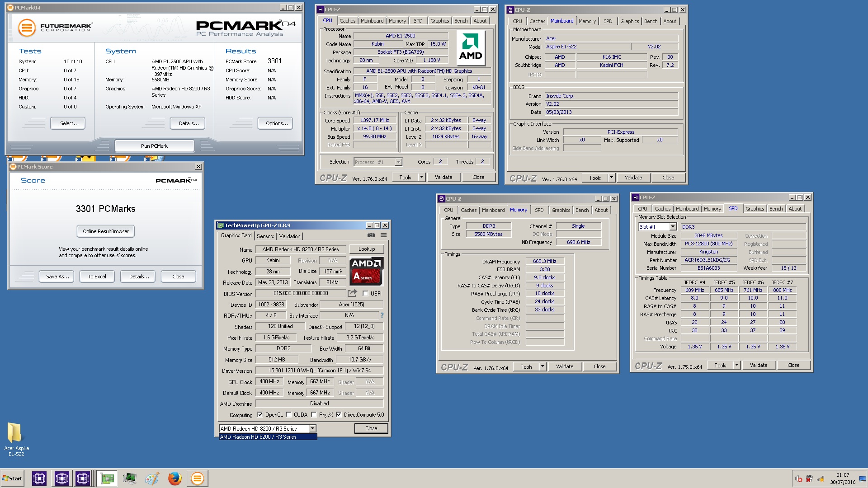Screen dimensions: 868x488
Task: Toggle the DirectCompute 5.0 checkbox
Action: click(x=339, y=415)
